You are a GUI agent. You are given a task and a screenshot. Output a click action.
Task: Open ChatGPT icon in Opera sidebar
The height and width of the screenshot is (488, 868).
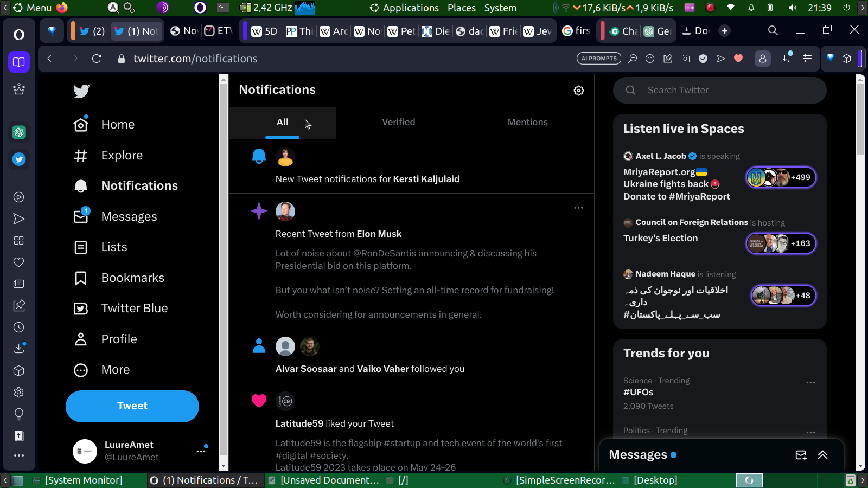click(x=19, y=132)
